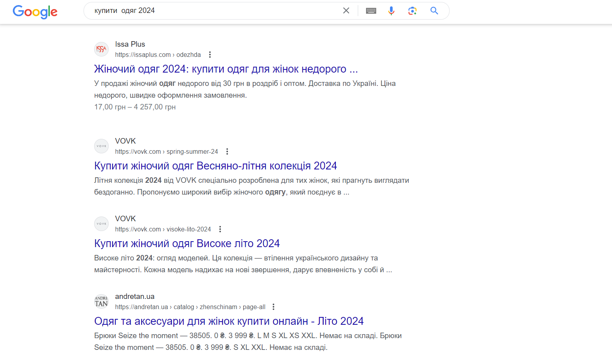Open 'Купити жіночий одяг Весняно-літня колекція 2024' link

tap(215, 166)
